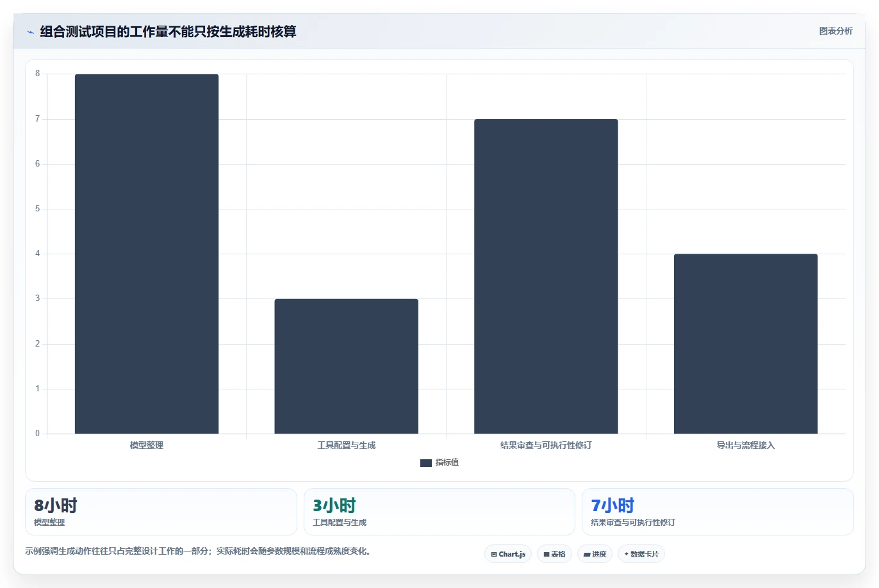Screen dimensions: 879x588
Task: Click the blue icon beside the chart title
Action: 30,32
